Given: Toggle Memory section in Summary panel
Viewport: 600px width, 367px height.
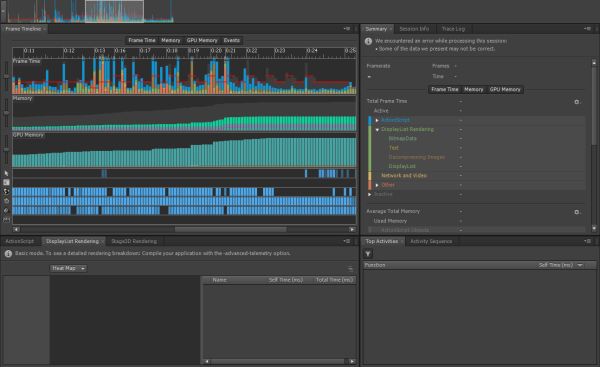Looking at the screenshot, I should pyautogui.click(x=474, y=89).
